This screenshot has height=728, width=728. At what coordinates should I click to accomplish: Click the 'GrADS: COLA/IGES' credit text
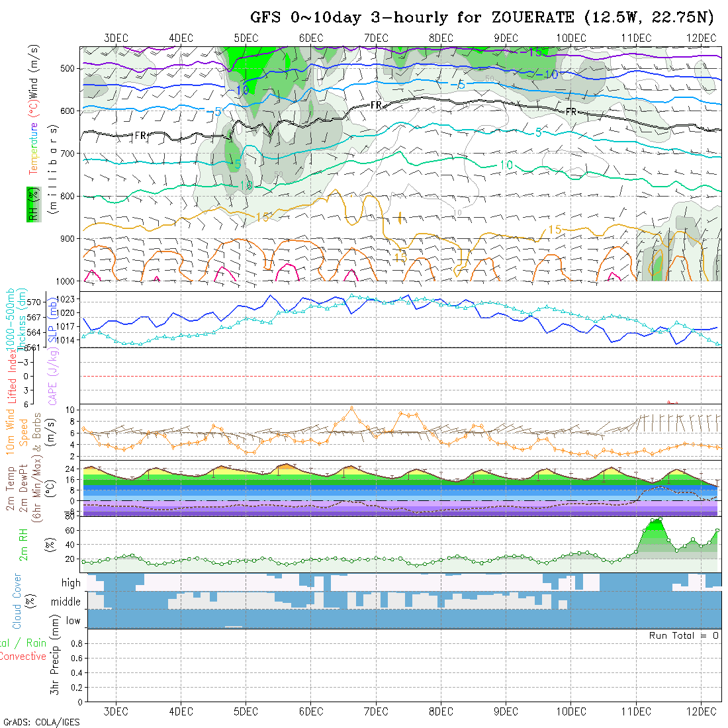[41, 723]
